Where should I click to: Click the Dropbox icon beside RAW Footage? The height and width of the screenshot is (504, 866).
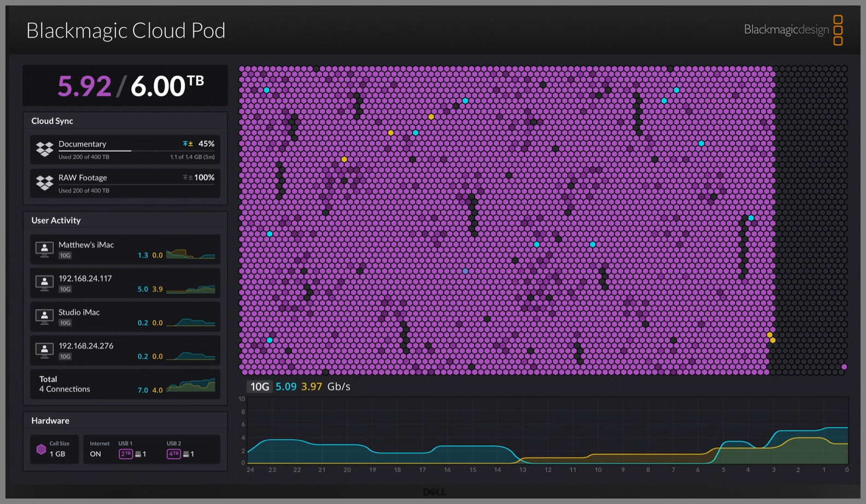[44, 183]
